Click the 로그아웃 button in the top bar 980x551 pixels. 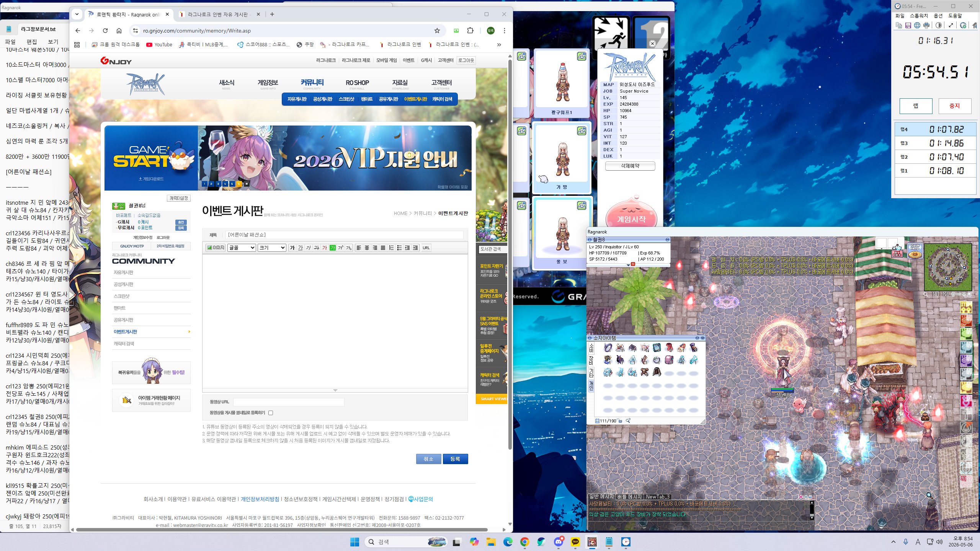pyautogui.click(x=466, y=60)
